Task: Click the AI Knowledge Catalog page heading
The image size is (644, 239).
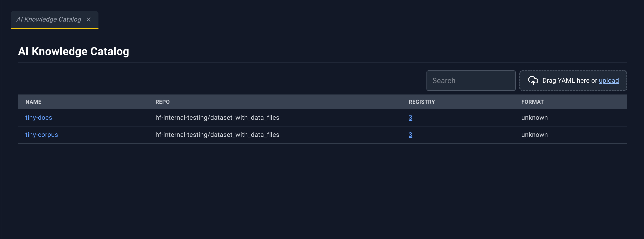Action: click(x=74, y=51)
